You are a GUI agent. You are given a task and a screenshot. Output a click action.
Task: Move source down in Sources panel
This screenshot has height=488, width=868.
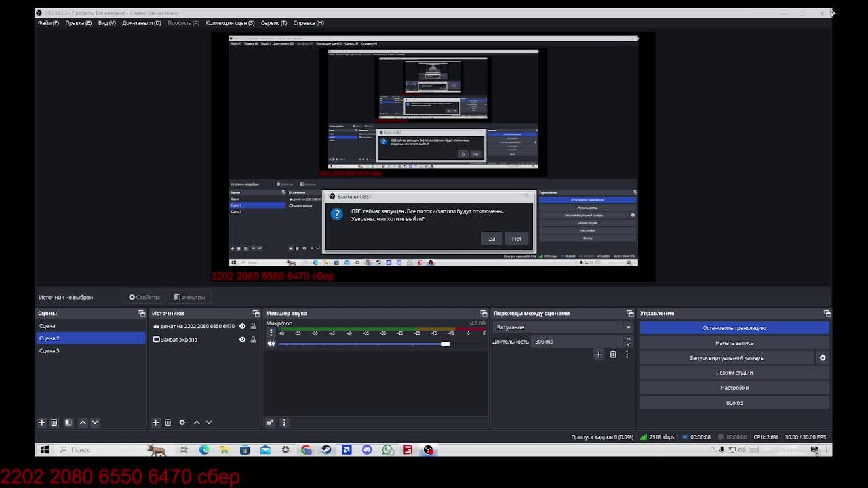209,422
